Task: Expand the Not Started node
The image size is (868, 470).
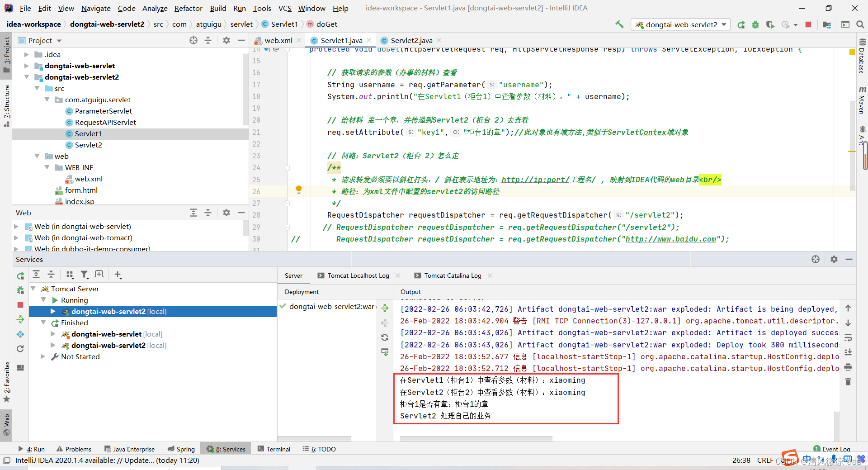Action: [43, 356]
